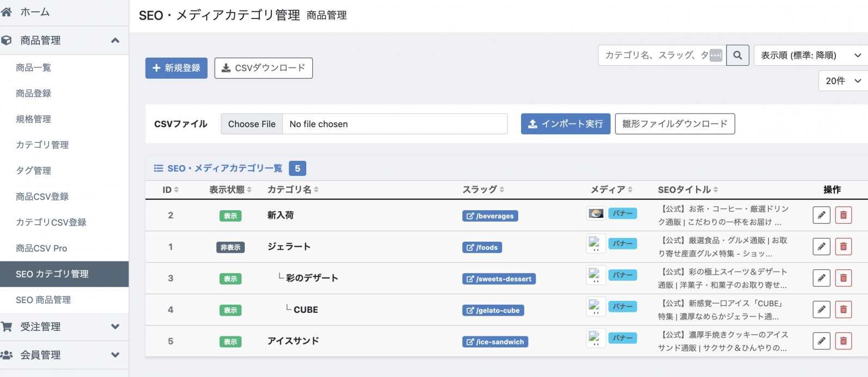
Task: Delete the 彩のデザート row with trash icon
Action: [x=844, y=278]
